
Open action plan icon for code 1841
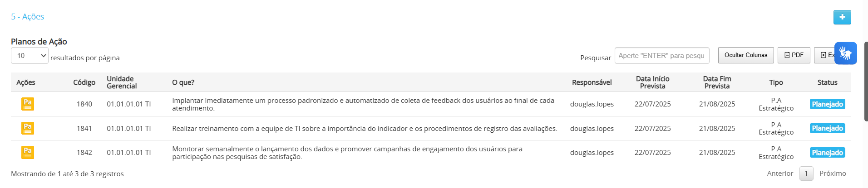point(28,128)
